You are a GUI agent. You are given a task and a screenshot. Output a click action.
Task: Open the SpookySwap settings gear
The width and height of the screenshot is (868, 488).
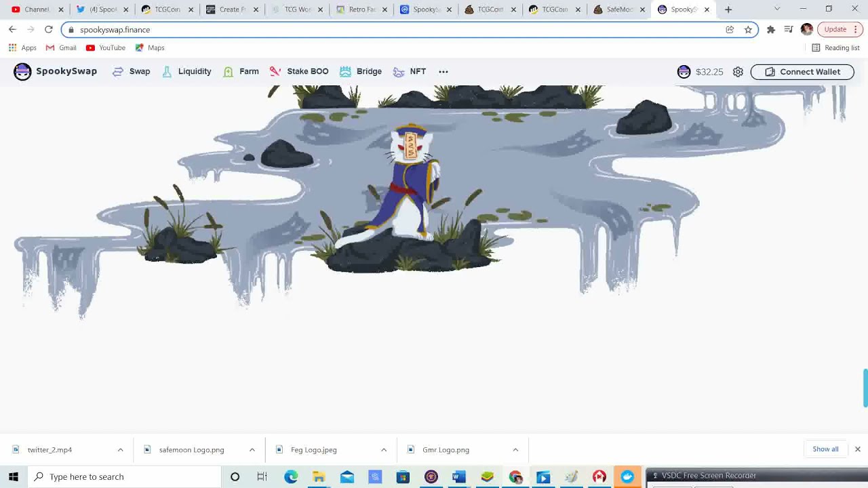tap(738, 72)
